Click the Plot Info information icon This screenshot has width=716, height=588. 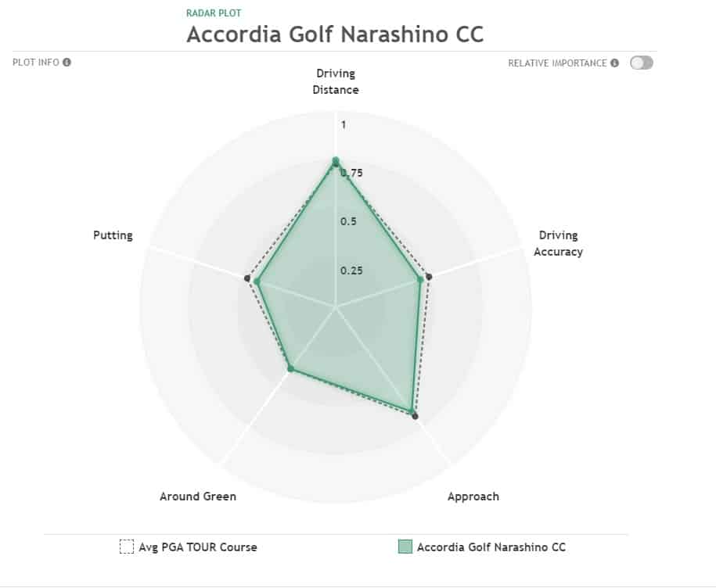[67, 63]
